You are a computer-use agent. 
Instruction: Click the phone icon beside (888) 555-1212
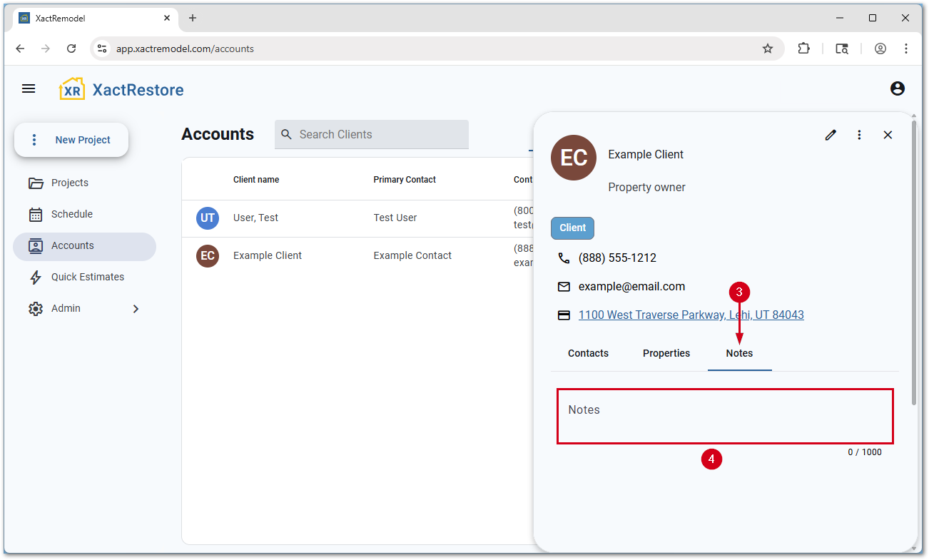pos(564,258)
